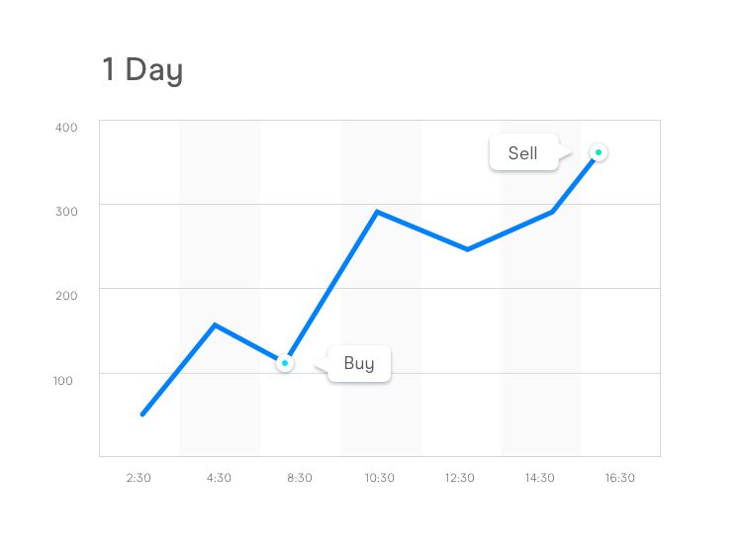The height and width of the screenshot is (560, 742).
Task: Click the 300 value axis label
Action: [66, 212]
